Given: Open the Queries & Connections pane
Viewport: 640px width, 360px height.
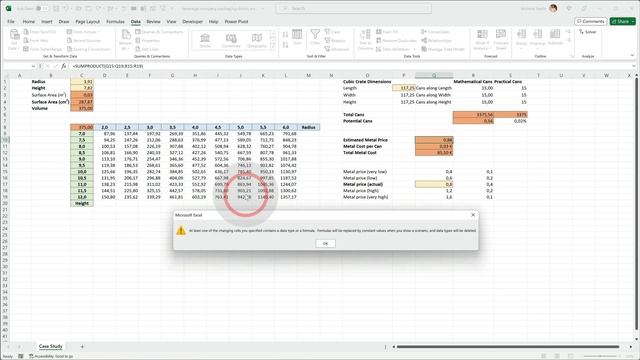Looking at the screenshot, I should 160,32.
